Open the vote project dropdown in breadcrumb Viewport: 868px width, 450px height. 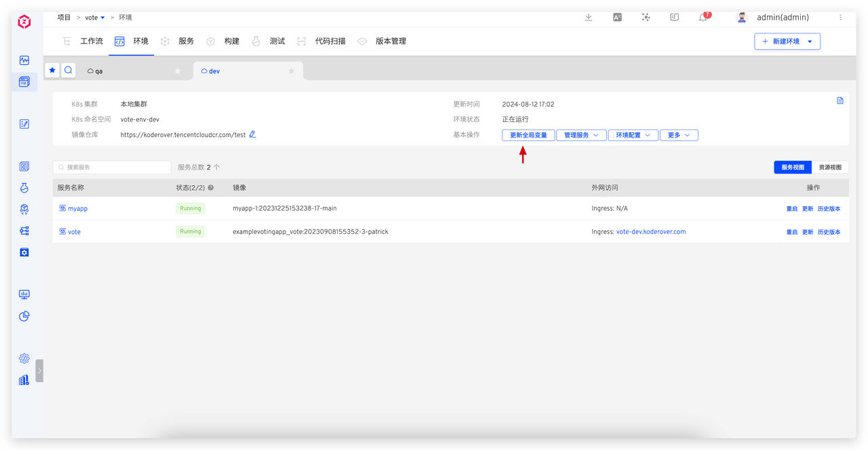point(94,18)
